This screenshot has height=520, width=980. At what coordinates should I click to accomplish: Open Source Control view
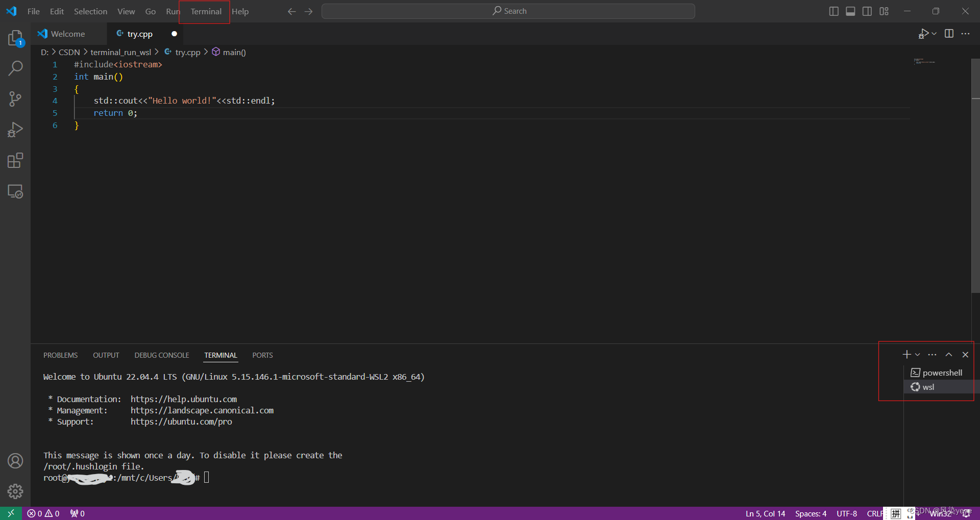click(15, 99)
